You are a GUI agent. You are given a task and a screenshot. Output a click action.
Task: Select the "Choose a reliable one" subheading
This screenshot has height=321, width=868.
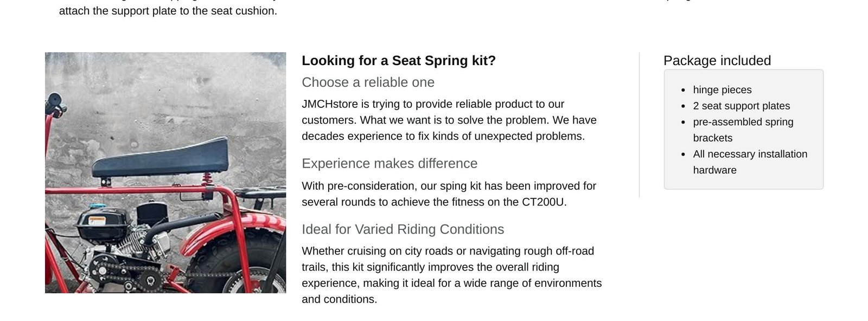(368, 82)
